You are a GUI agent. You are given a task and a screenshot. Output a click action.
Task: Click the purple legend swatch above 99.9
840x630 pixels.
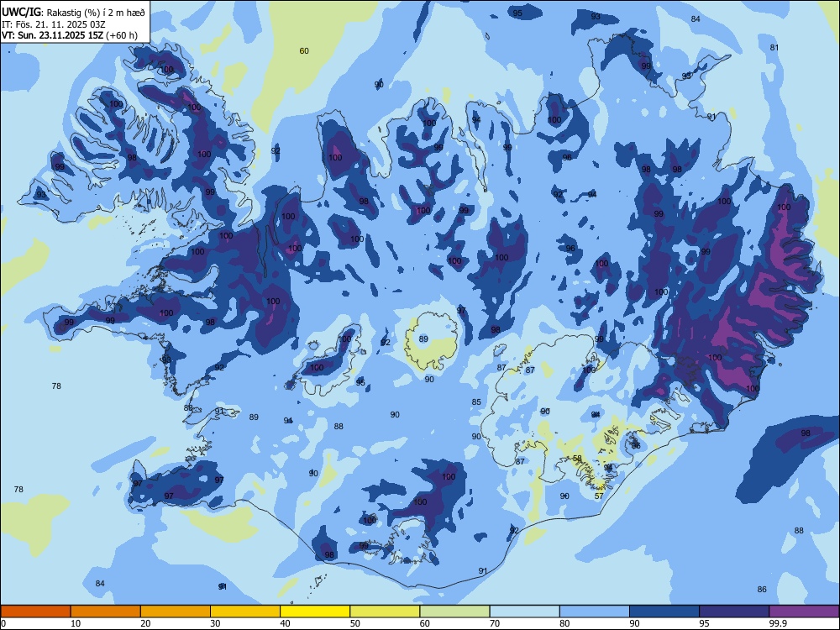[x=804, y=612]
